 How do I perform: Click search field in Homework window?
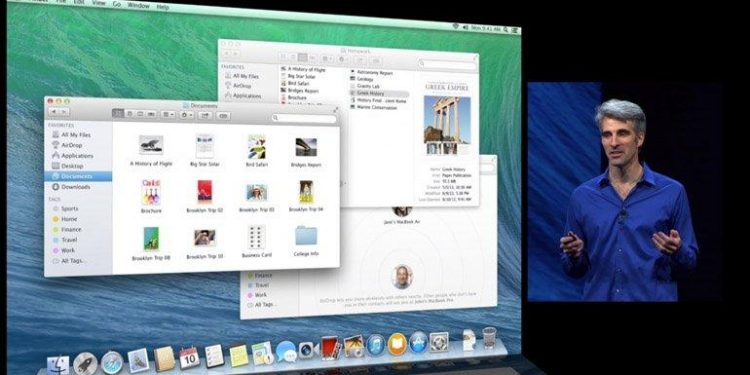pyautogui.click(x=447, y=64)
